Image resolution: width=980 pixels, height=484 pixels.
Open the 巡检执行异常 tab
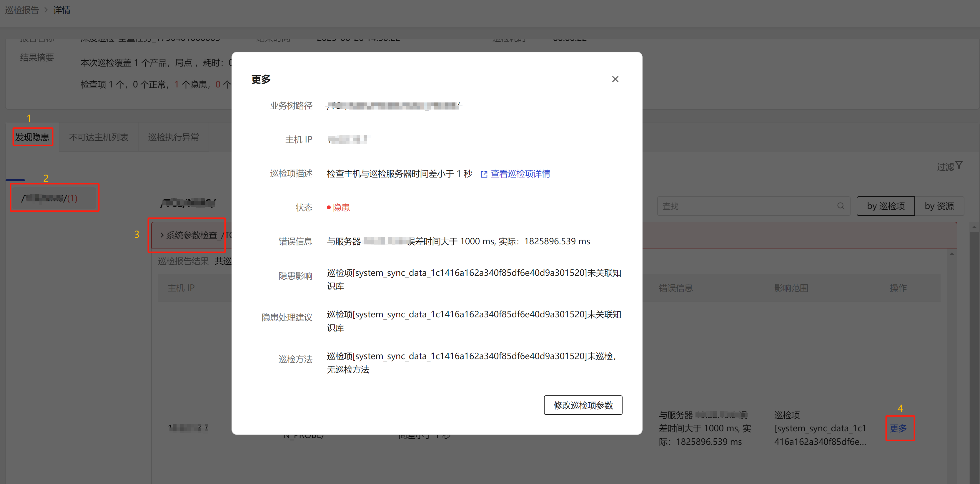pos(174,137)
